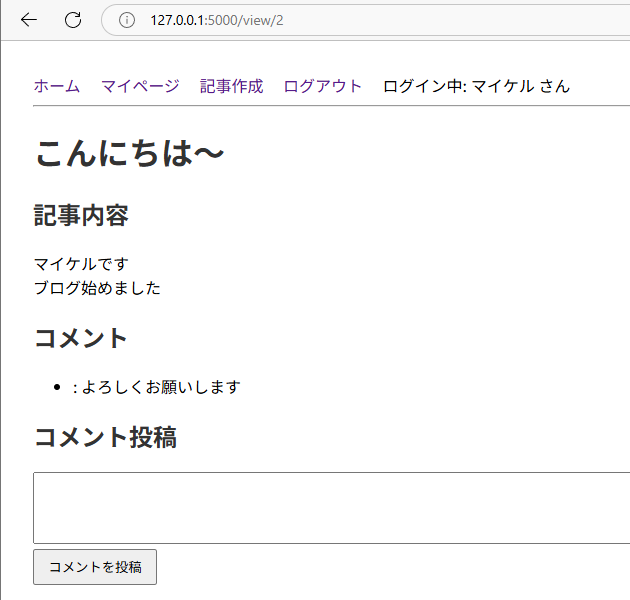
Task: Click the 記事内容 section heading
Action: pos(81,215)
